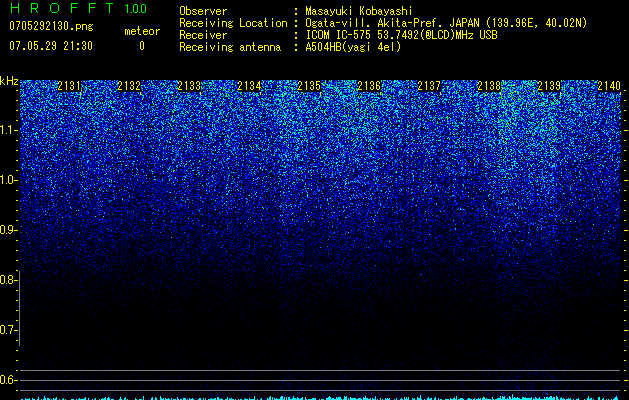The height and width of the screenshot is (400, 629).
Task: Select the Ogata-vill. Akita-Pref. JAPAN location text
Action: (x=446, y=23)
